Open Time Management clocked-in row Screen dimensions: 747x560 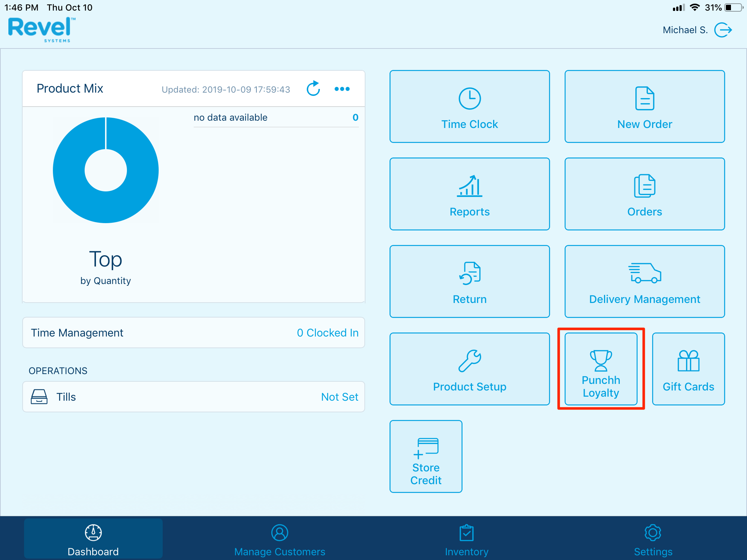coord(194,332)
